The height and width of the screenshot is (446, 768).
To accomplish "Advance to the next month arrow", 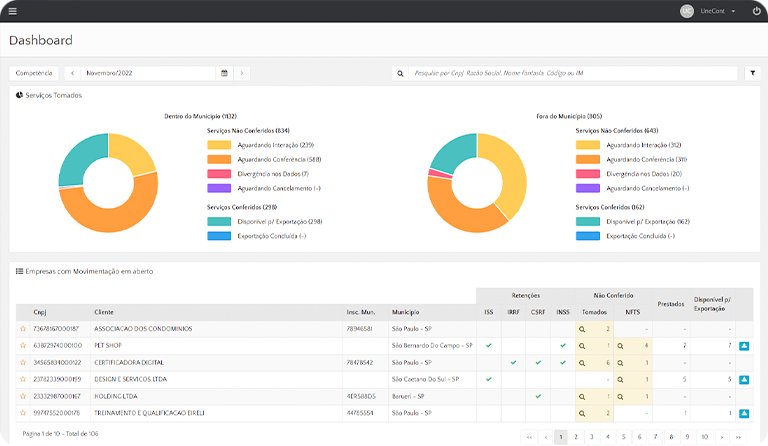I will point(241,73).
